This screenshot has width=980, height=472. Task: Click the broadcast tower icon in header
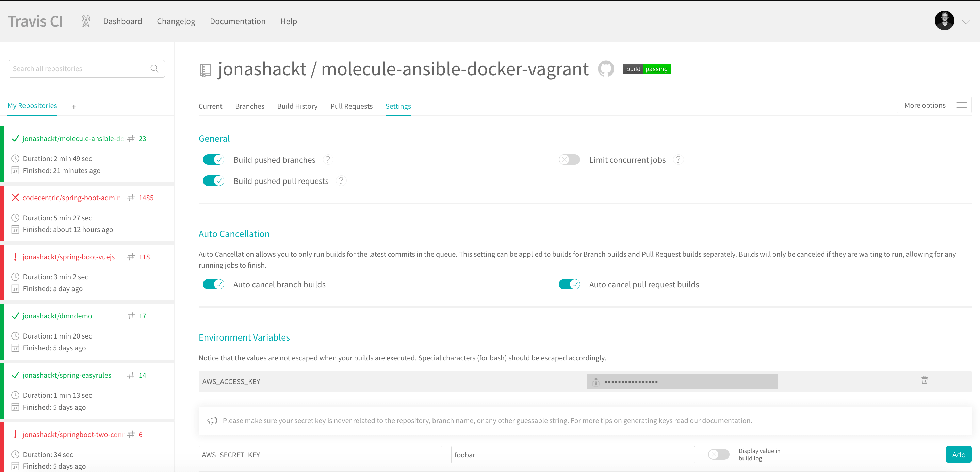tap(86, 21)
